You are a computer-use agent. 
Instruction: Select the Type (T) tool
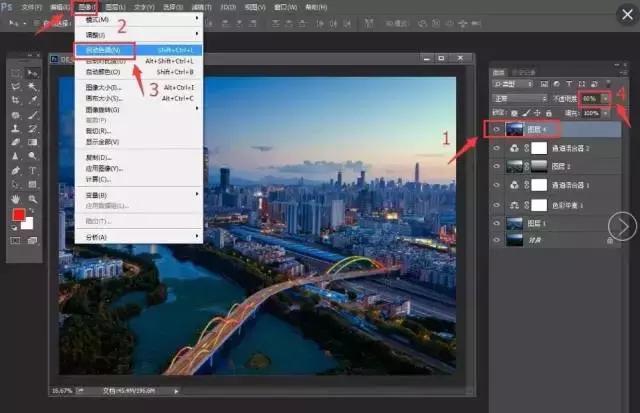pos(33,170)
